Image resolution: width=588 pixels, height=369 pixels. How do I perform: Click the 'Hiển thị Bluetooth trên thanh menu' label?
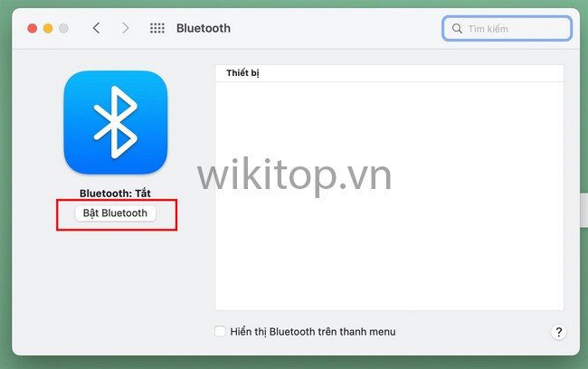pyautogui.click(x=313, y=332)
